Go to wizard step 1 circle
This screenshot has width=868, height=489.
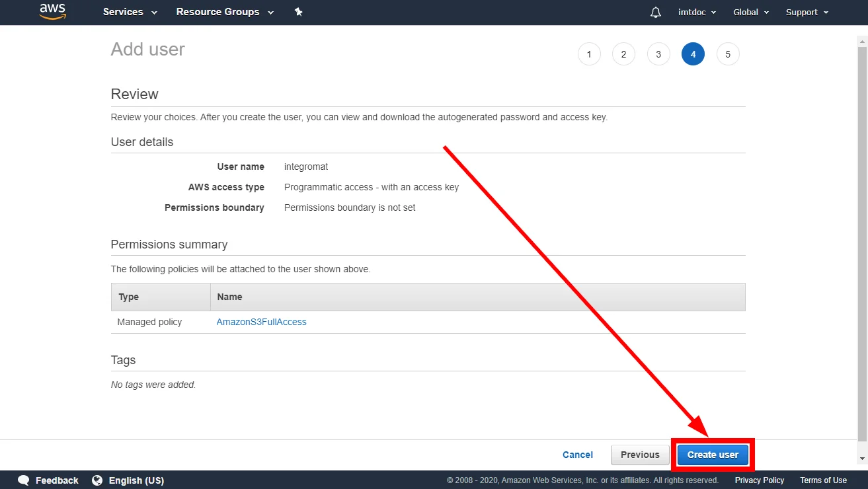pos(589,54)
